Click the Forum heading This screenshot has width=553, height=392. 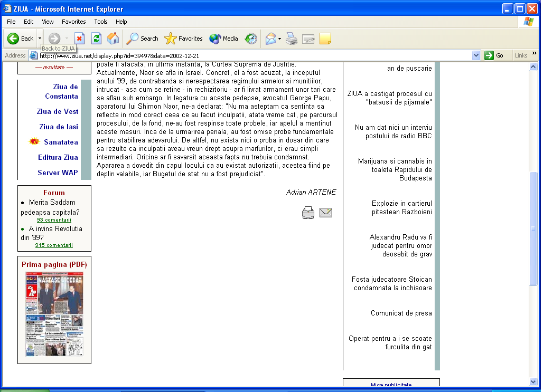[54, 193]
